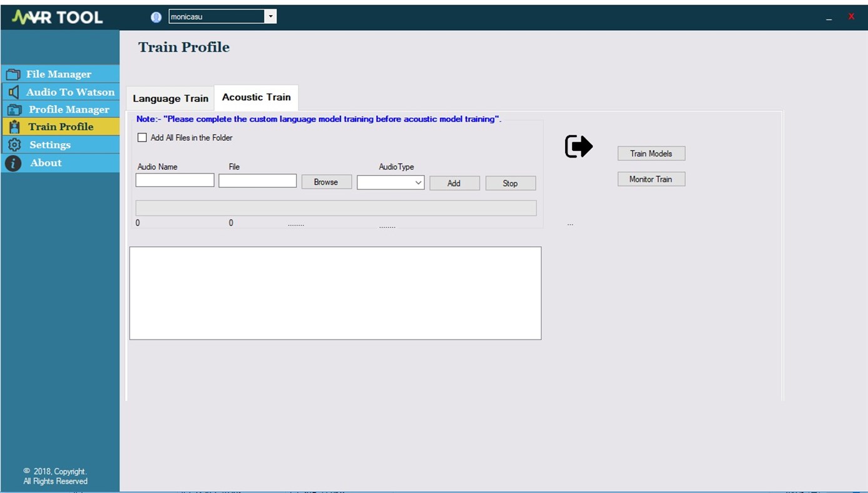Viewport: 868px width, 493px height.
Task: Click the About info icon
Action: click(x=13, y=163)
